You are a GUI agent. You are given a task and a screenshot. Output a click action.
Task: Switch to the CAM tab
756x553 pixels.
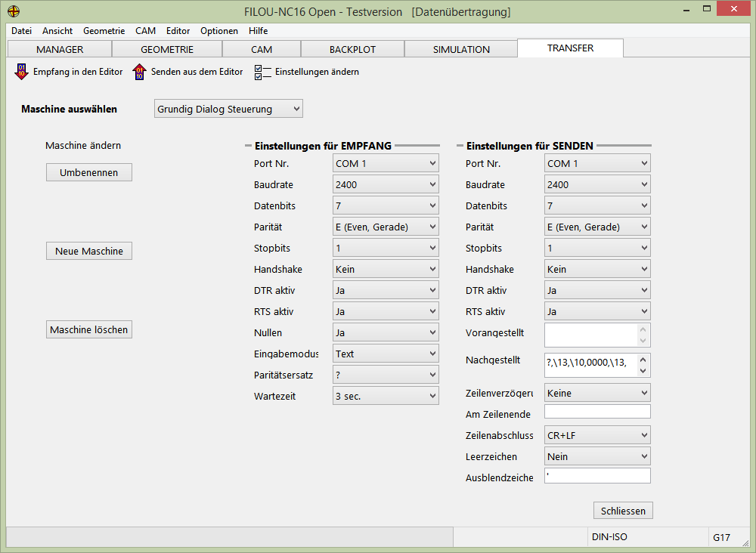(x=262, y=49)
